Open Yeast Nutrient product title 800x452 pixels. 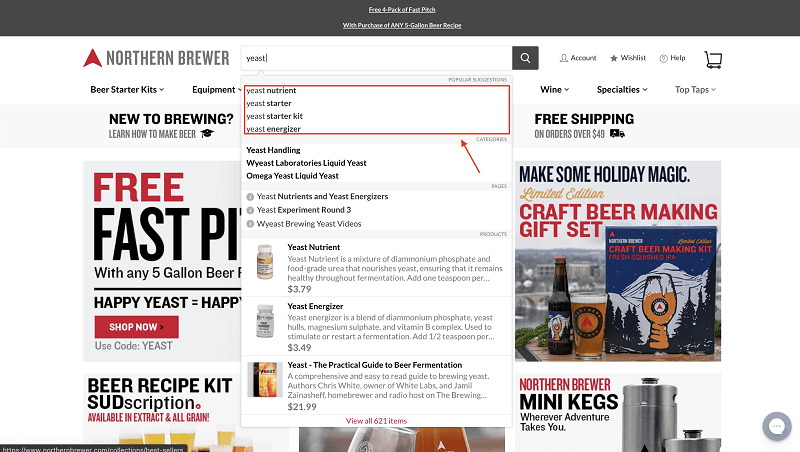[313, 247]
